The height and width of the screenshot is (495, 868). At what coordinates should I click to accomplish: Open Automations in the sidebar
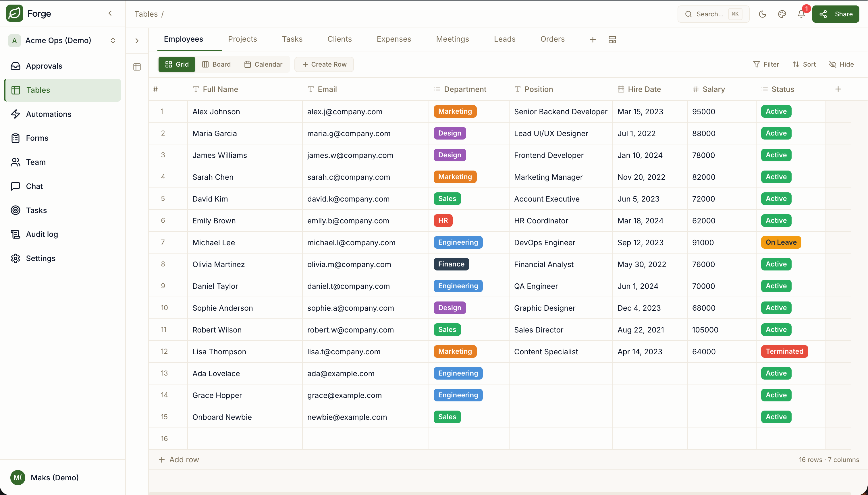[x=63, y=114]
